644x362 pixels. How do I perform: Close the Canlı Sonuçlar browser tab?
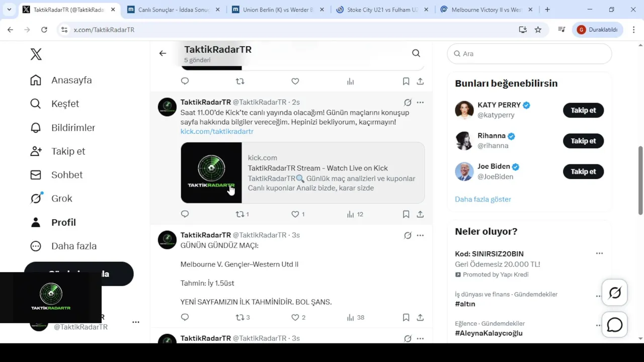point(218,10)
